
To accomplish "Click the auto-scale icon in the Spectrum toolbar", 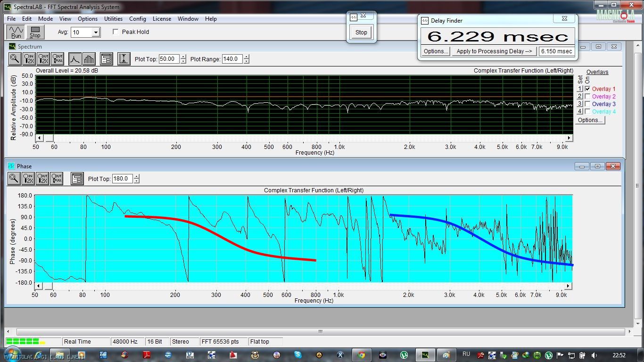I will pos(124,59).
